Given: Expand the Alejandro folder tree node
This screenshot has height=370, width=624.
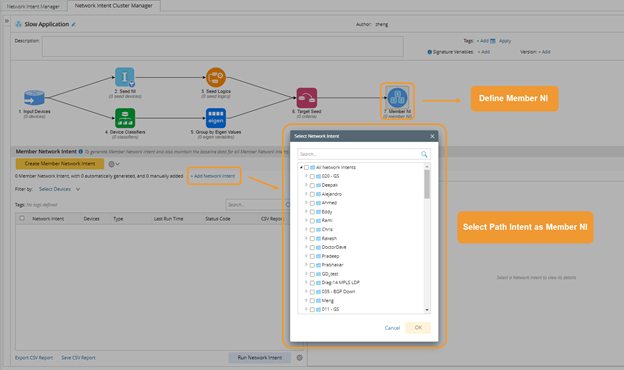Looking at the screenshot, I should (x=306, y=194).
